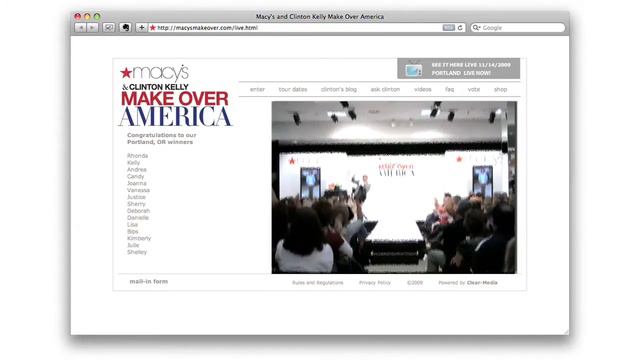Image resolution: width=640 pixels, height=360 pixels.
Task: Open the 'vote' nav tab
Action: coord(473,89)
